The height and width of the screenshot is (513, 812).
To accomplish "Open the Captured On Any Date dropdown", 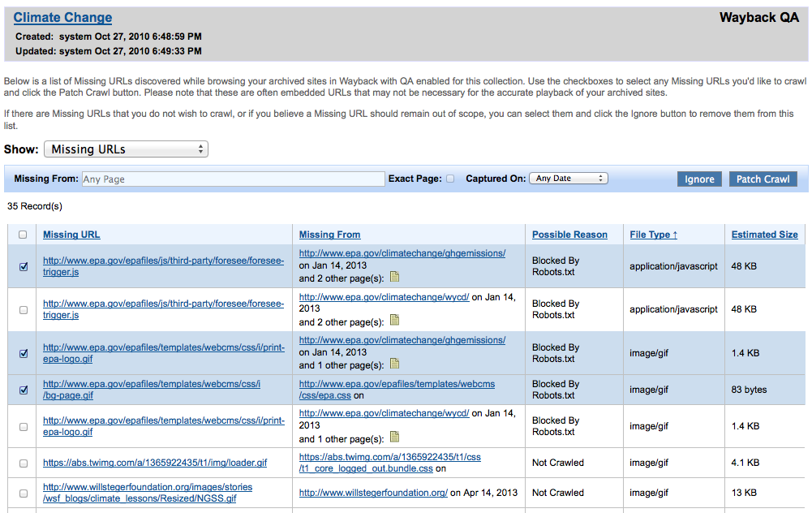I will pyautogui.click(x=569, y=179).
